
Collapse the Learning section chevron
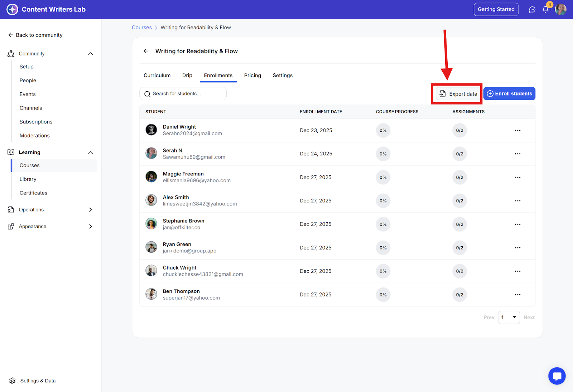click(91, 153)
